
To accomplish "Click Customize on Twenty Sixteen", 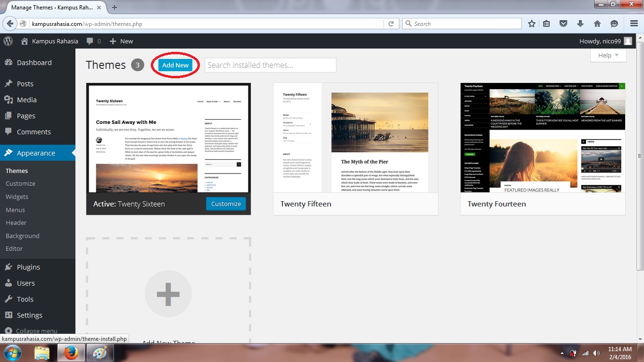I will [x=226, y=204].
